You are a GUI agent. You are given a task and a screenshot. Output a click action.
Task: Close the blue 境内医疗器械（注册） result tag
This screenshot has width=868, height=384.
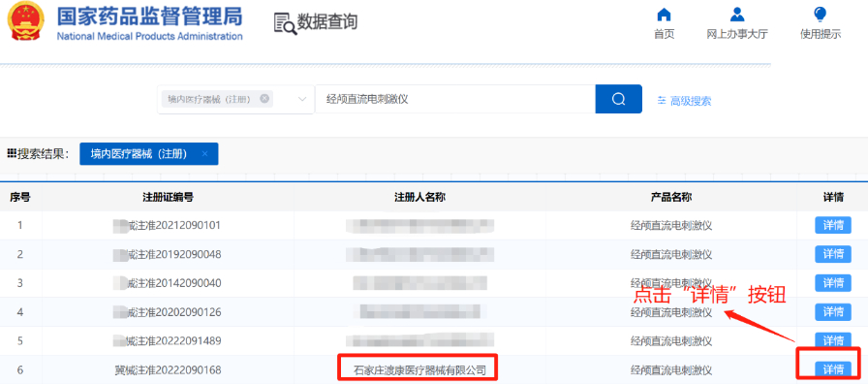point(204,154)
